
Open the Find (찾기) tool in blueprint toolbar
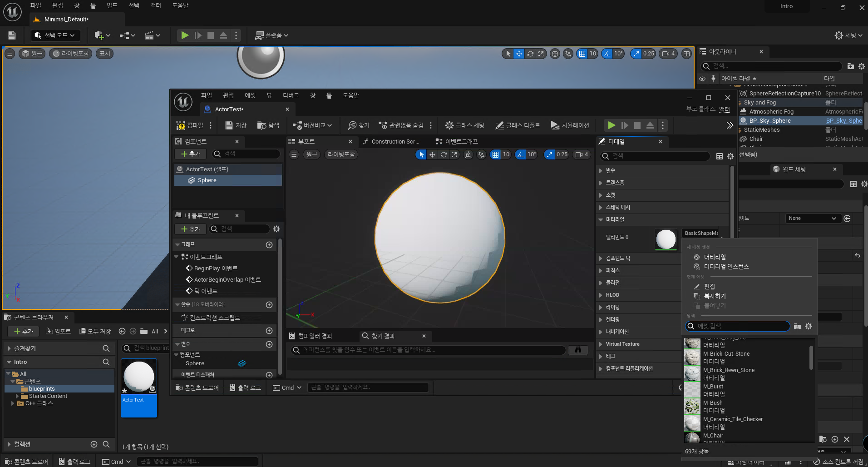coord(359,125)
